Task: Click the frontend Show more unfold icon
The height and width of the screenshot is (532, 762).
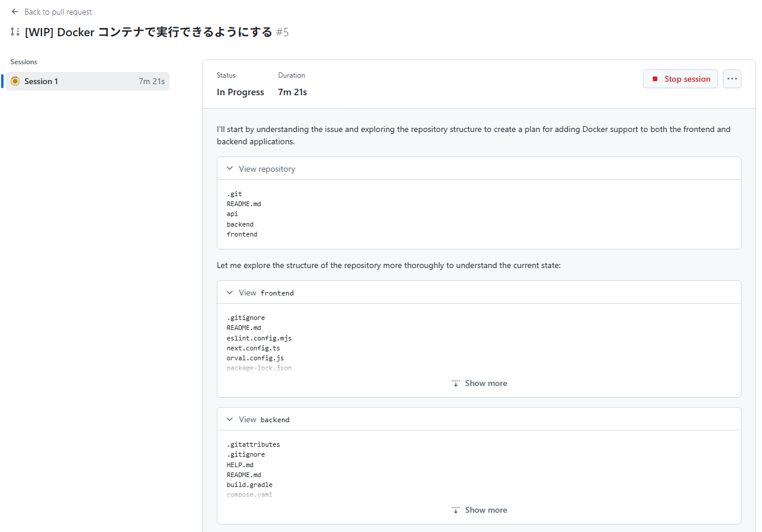Action: (x=456, y=384)
